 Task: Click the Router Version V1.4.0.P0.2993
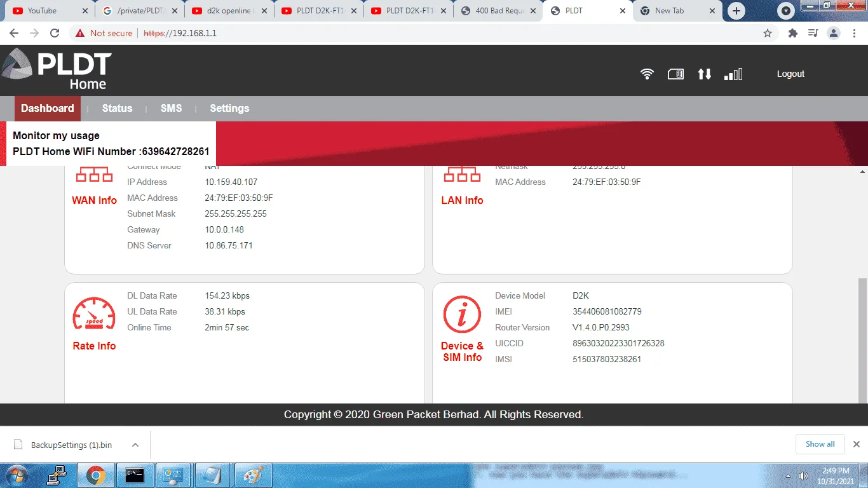[601, 327]
